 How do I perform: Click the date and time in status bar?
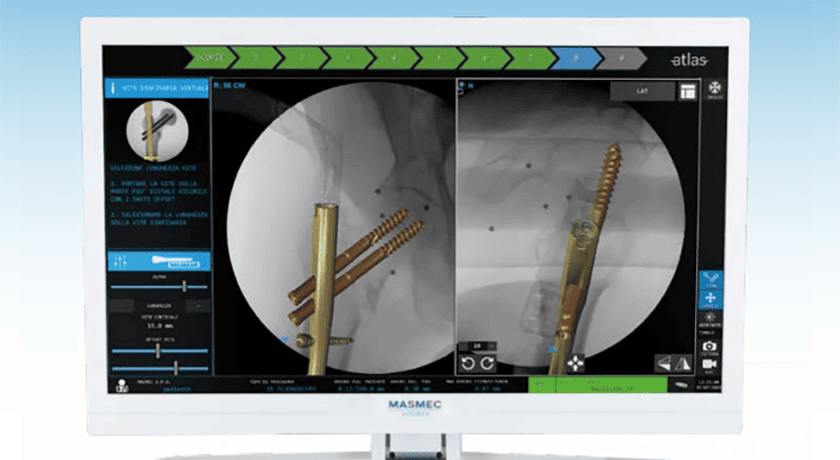tap(709, 386)
